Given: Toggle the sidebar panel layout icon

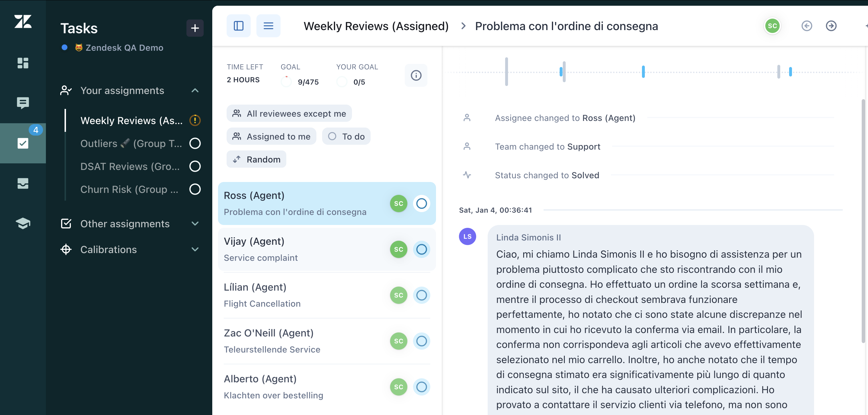Looking at the screenshot, I should pyautogui.click(x=238, y=26).
